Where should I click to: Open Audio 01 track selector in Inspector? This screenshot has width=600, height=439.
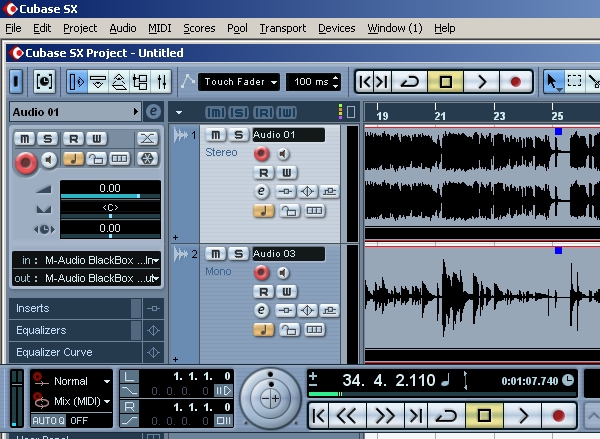click(75, 112)
